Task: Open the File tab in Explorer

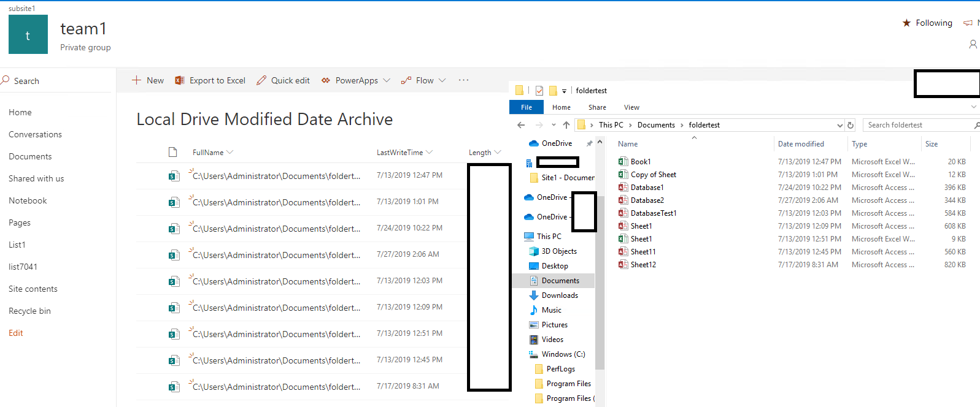Action: [x=527, y=107]
